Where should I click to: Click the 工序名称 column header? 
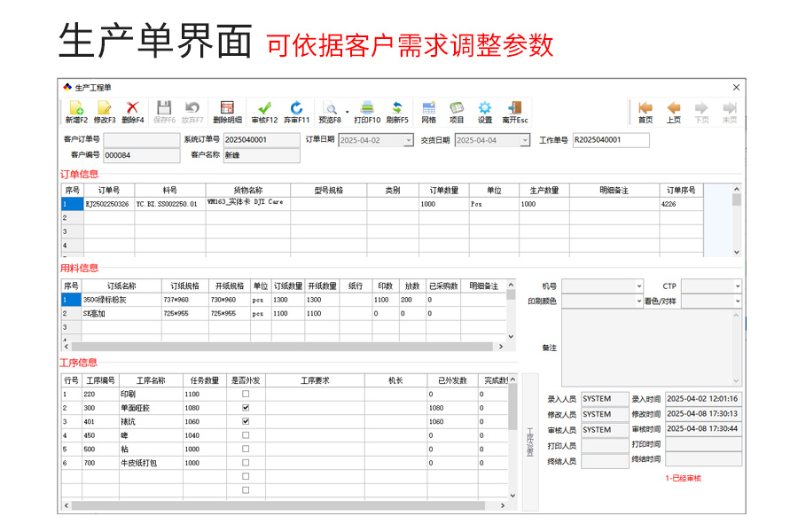[x=151, y=380]
